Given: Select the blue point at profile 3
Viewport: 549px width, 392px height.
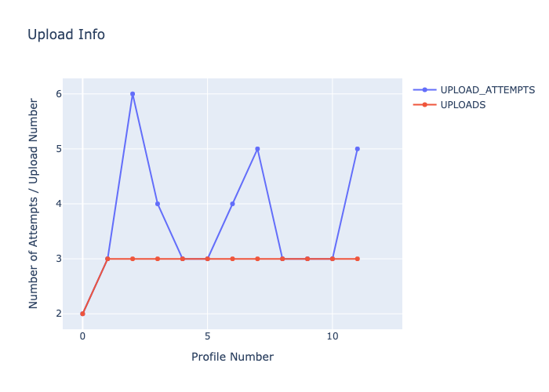Looking at the screenshot, I should coord(158,204).
